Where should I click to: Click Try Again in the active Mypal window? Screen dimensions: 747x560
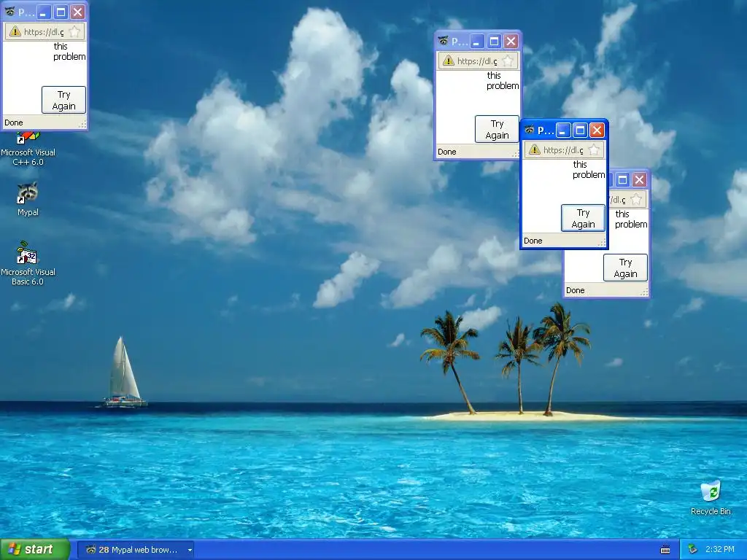[583, 218]
